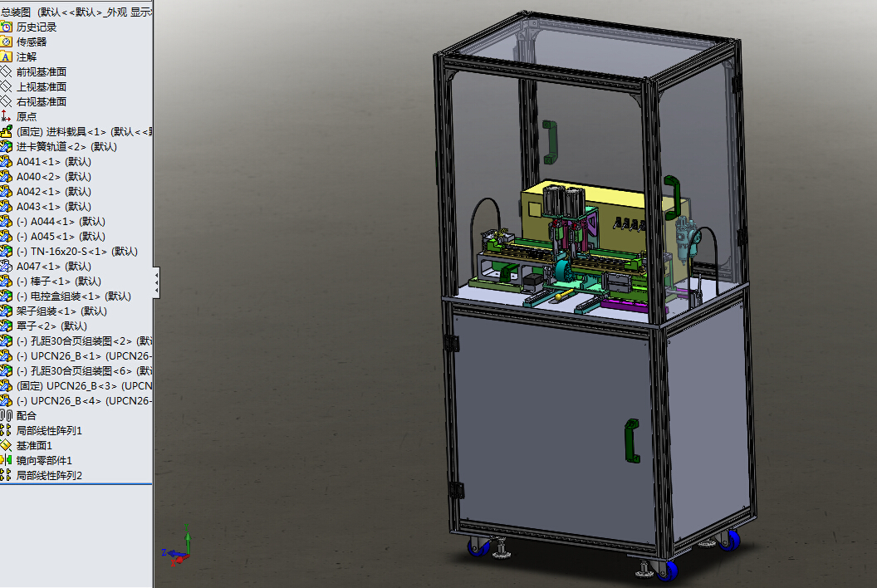Viewport: 877px width, 588px height.
Task: Click the icon beside A040<2>
Action: click(x=6, y=176)
